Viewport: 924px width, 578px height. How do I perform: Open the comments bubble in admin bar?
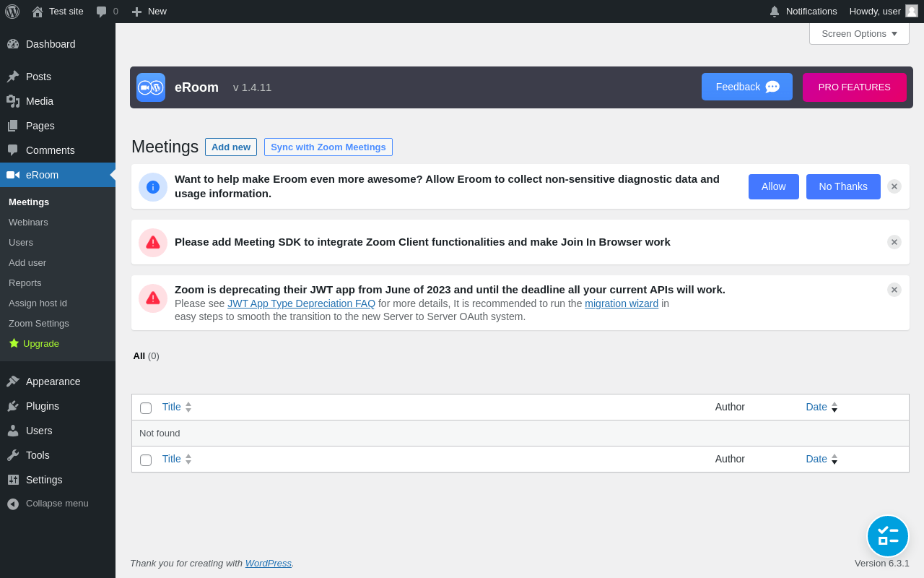[107, 12]
